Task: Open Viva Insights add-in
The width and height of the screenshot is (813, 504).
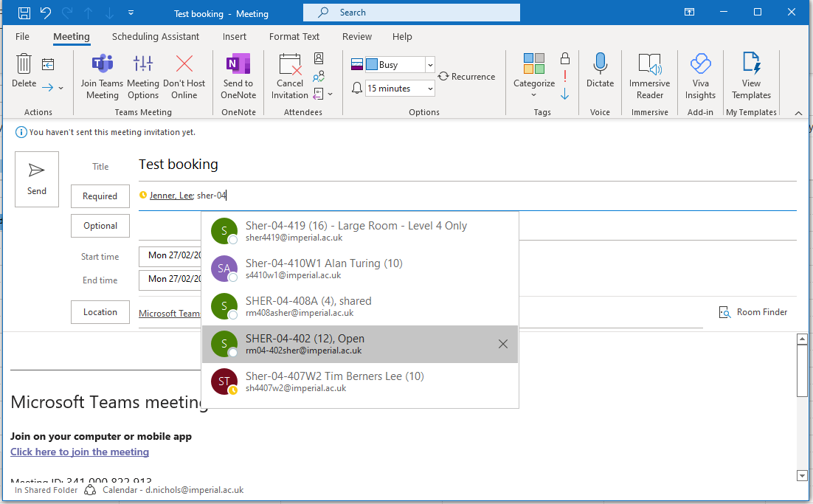Action: 699,65
